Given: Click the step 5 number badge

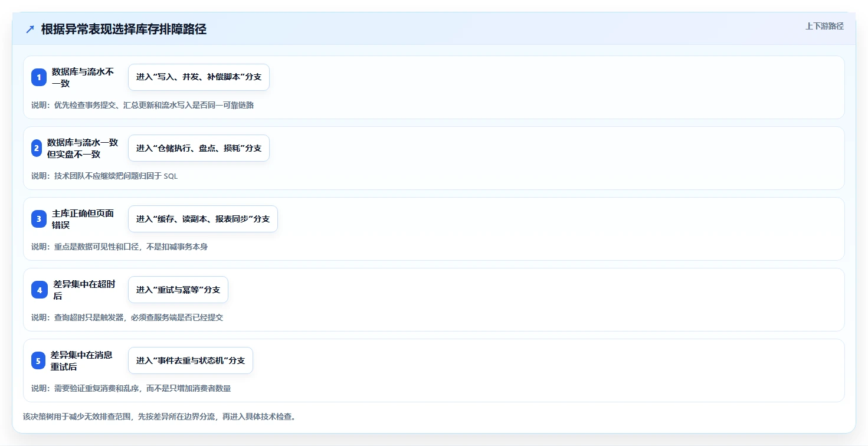Looking at the screenshot, I should tap(38, 360).
